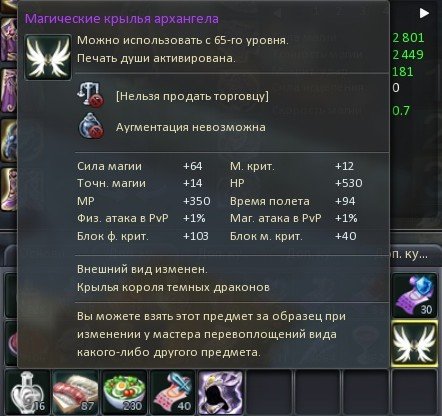Click the purple boots equipment slot
Screen dimensions: 442x416
click(x=8, y=189)
